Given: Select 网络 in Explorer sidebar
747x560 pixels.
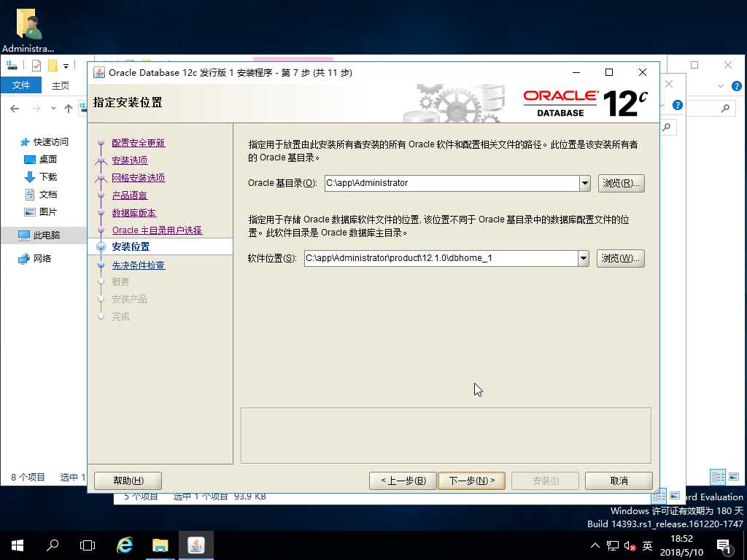Looking at the screenshot, I should click(42, 259).
